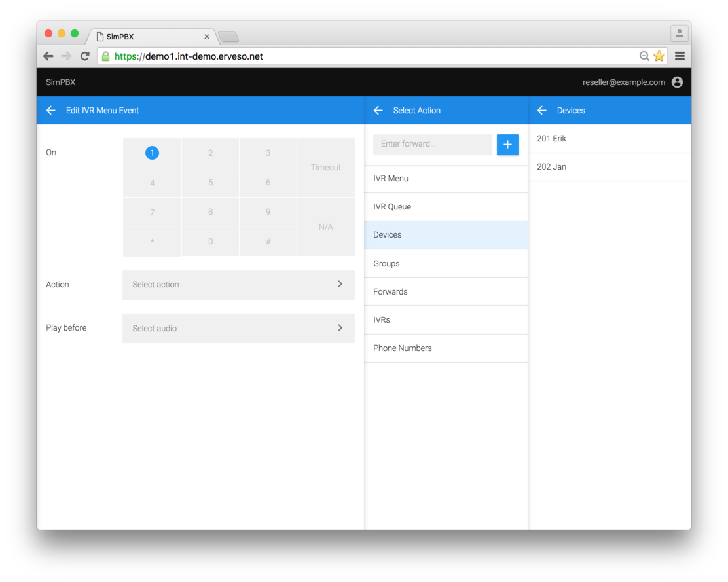Open the Select audio chooser
This screenshot has height=582, width=728.
(x=239, y=328)
